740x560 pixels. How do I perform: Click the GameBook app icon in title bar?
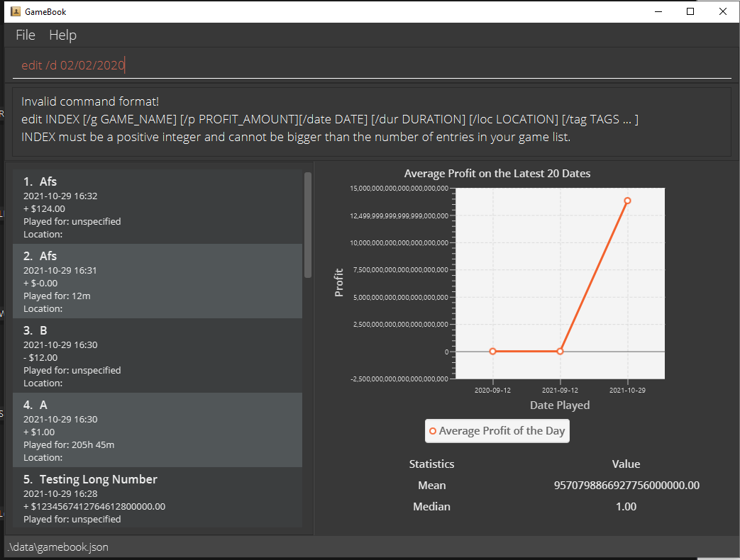(16, 11)
